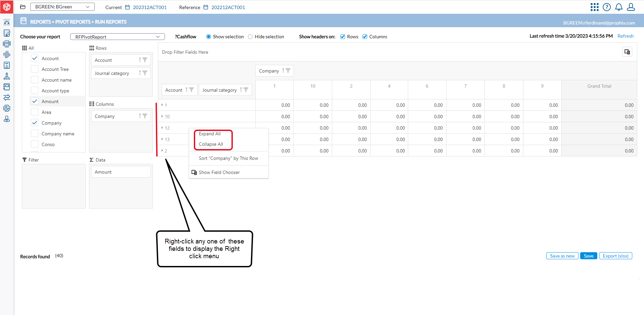The height and width of the screenshot is (315, 644).
Task: Click the Reference period calendar icon
Action: point(206,7)
